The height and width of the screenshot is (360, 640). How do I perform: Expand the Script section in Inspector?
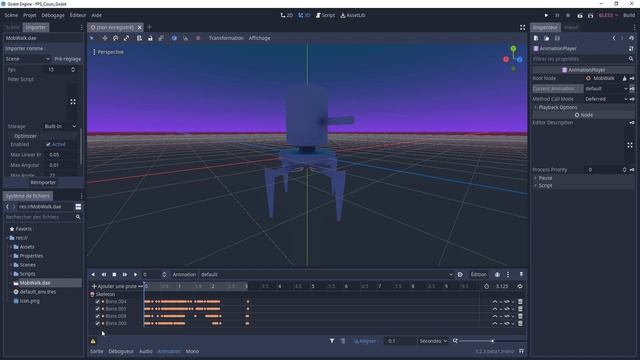point(583,186)
